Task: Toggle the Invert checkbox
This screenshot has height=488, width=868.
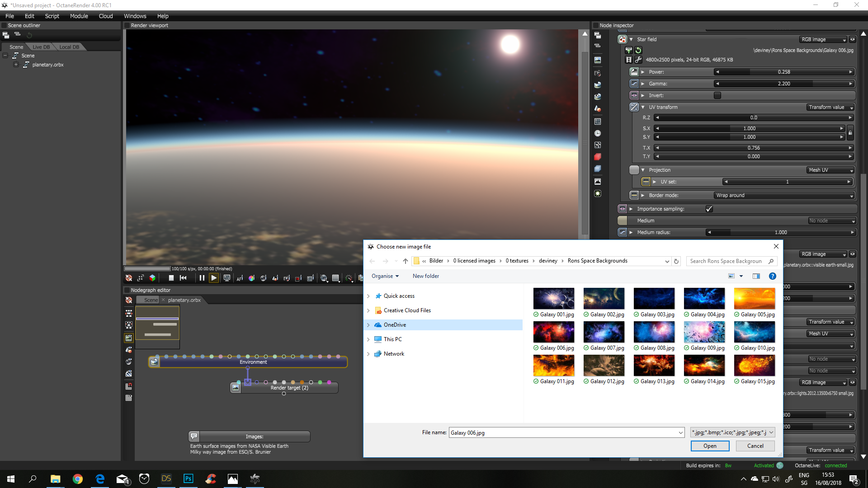Action: click(x=717, y=95)
